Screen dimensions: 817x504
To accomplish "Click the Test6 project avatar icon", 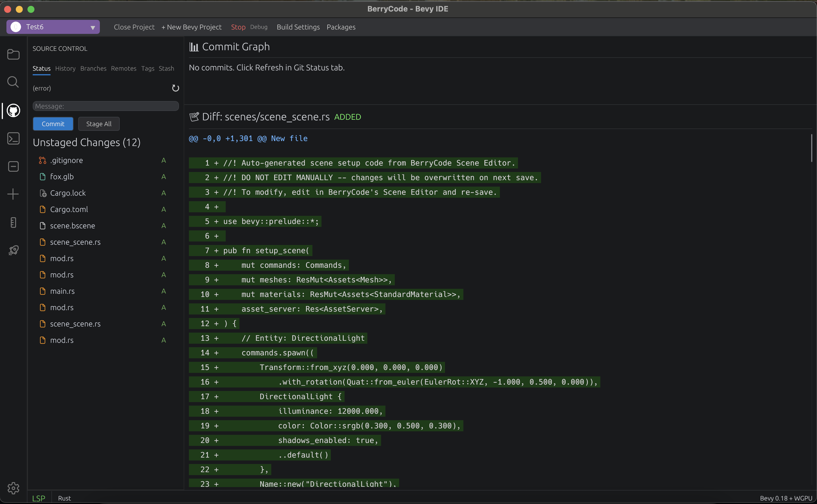I will (x=16, y=27).
